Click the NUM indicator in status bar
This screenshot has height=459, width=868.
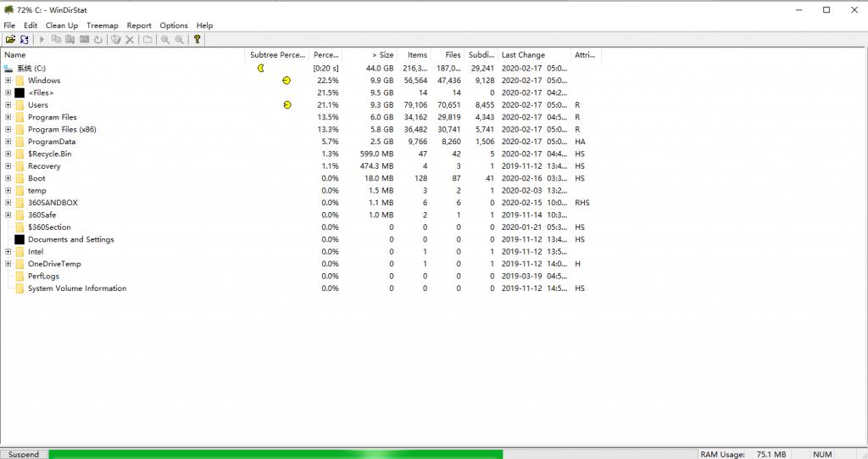pyautogui.click(x=822, y=454)
